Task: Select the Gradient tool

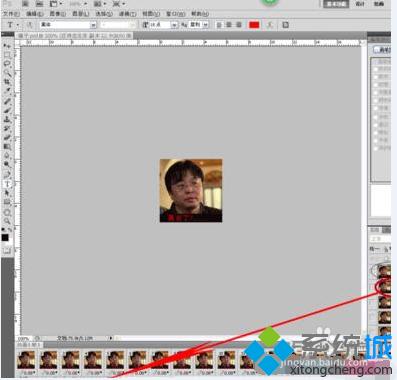Action: tap(7, 147)
